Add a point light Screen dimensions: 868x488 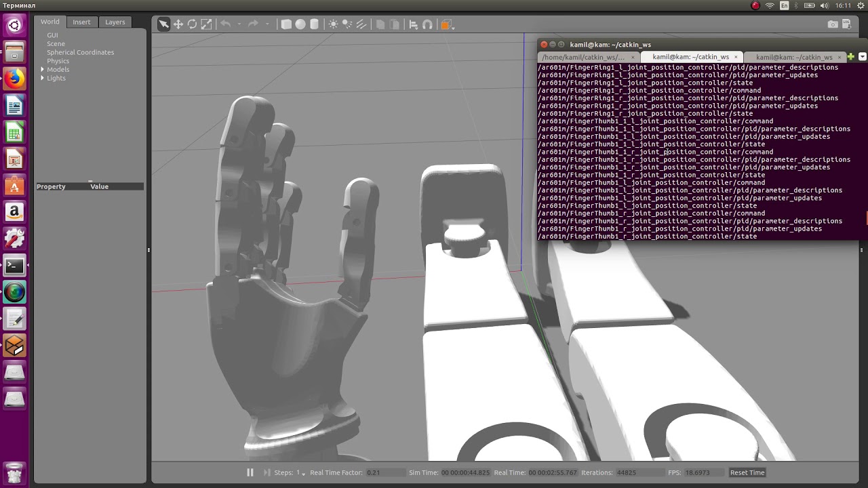tap(333, 24)
